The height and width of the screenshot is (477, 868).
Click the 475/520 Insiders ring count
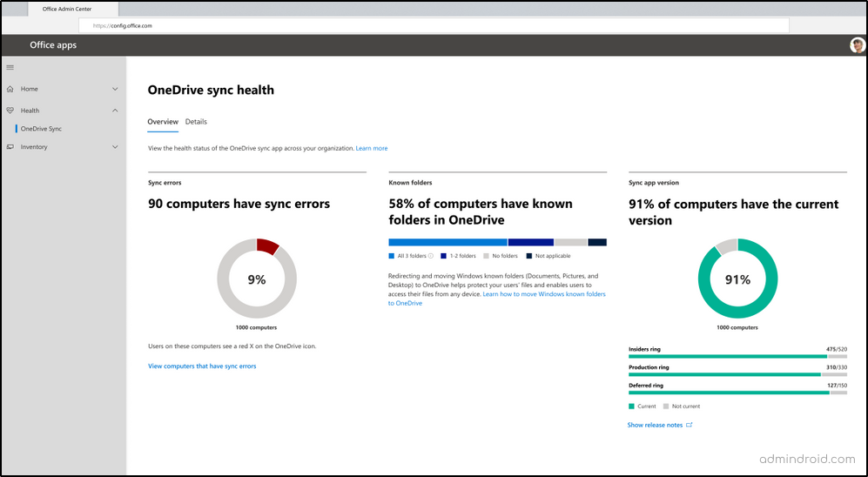836,350
